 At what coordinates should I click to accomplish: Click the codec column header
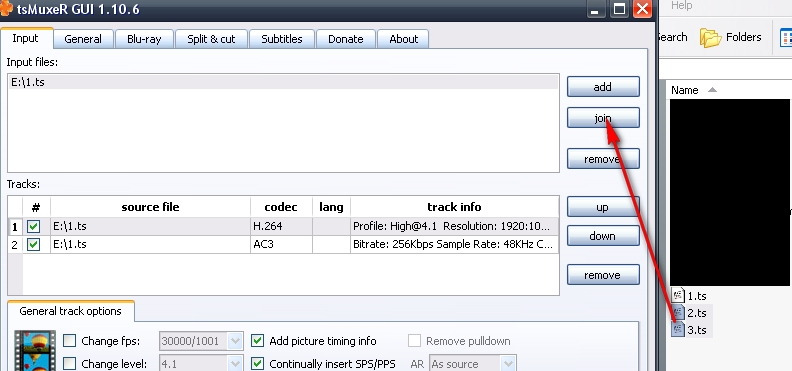click(x=281, y=207)
